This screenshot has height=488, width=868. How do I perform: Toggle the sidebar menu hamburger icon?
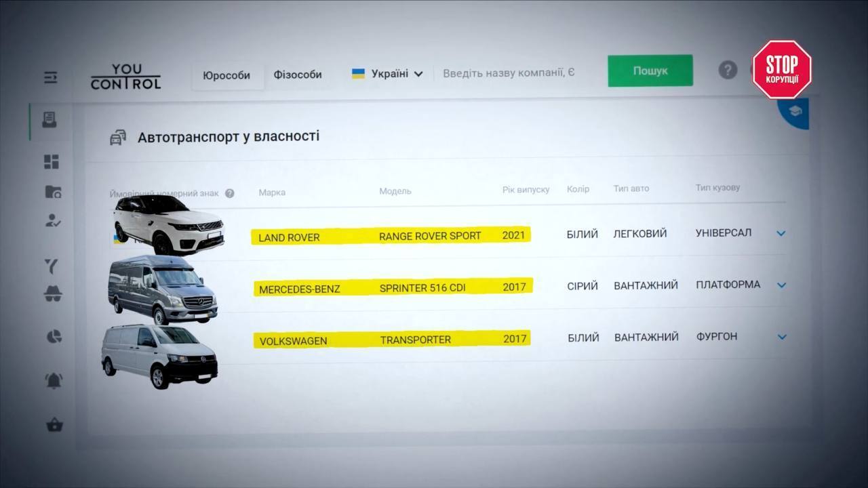[51, 77]
